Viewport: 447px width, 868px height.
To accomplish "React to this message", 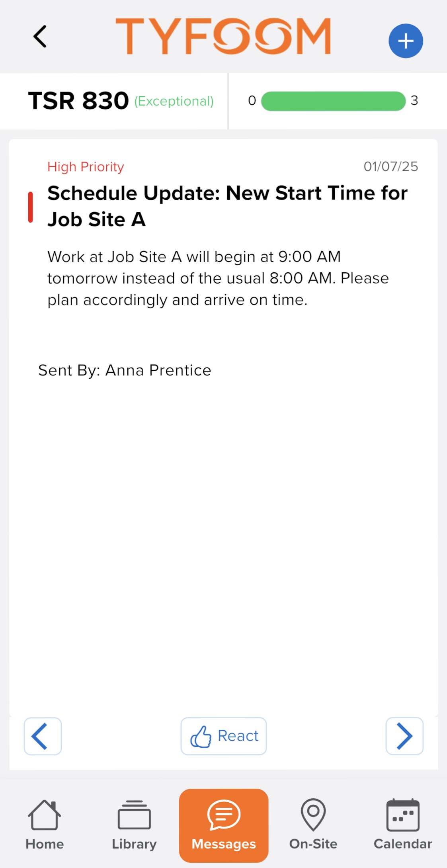I will point(224,736).
